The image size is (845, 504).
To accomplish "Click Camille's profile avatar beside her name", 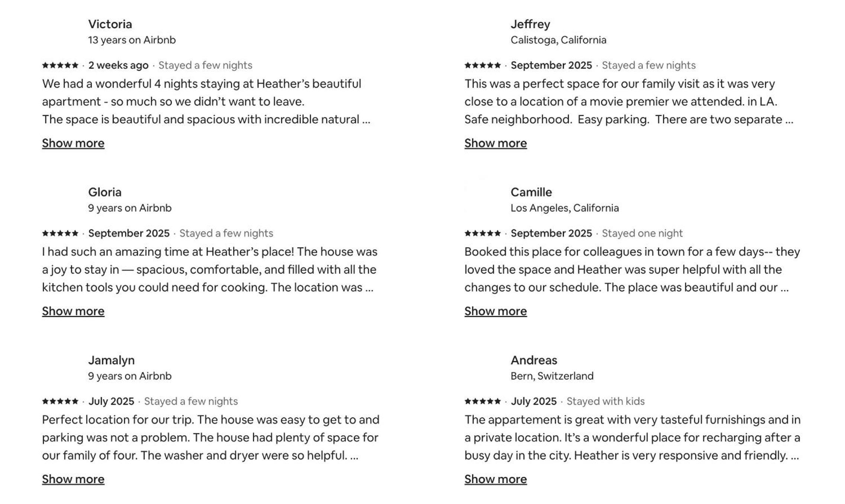I will point(482,200).
